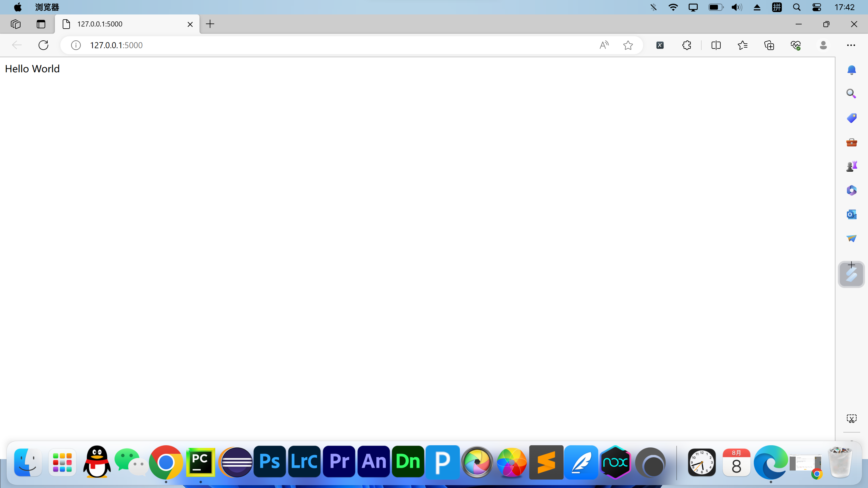Minimize the browser window
The width and height of the screenshot is (868, 488).
coord(799,24)
